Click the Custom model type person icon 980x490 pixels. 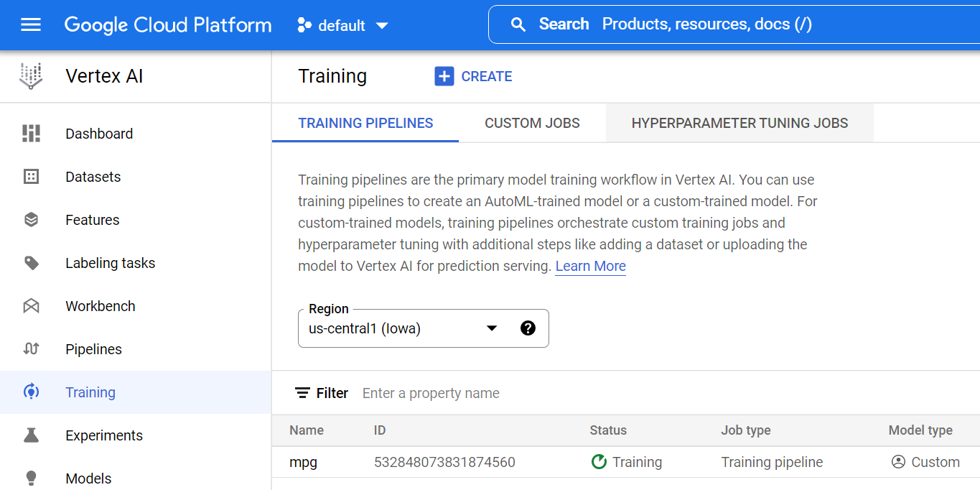[x=898, y=462]
